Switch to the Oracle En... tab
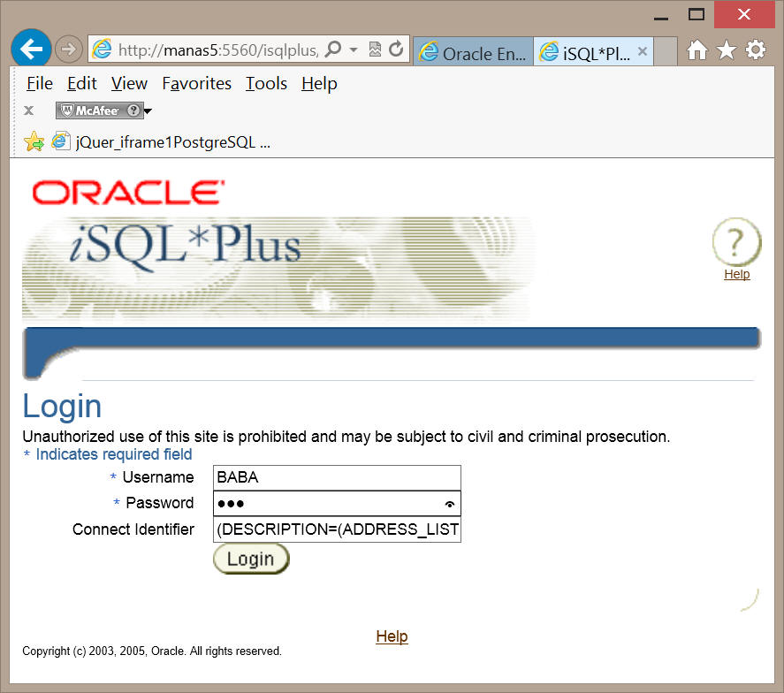Screen dimensions: 784x693 [473, 51]
